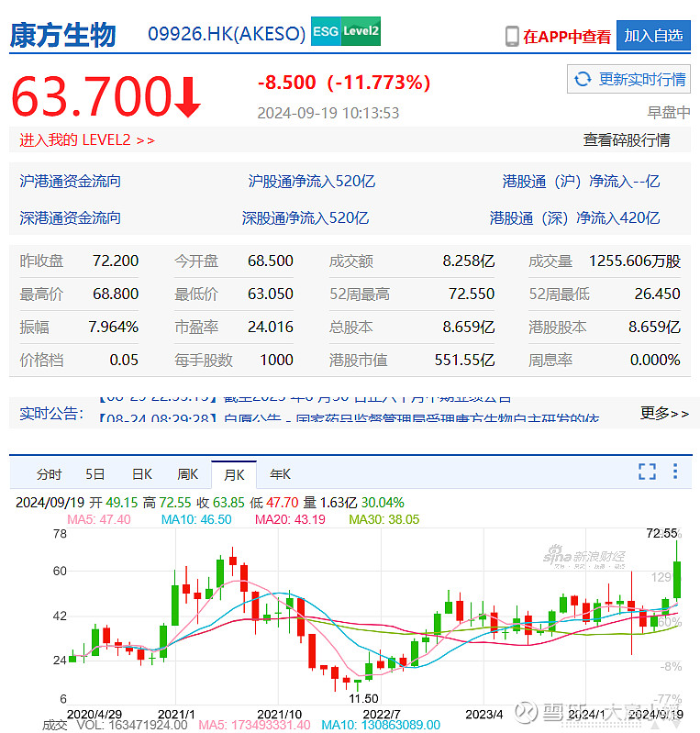Click the 港股通（深）净流入420亿 link
Viewport: 700px width, 733px height.
point(574,217)
